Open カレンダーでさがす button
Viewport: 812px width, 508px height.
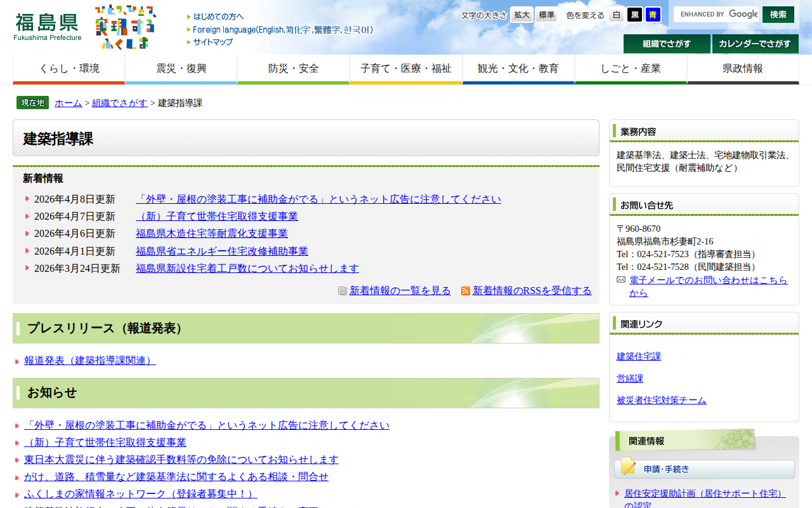756,44
